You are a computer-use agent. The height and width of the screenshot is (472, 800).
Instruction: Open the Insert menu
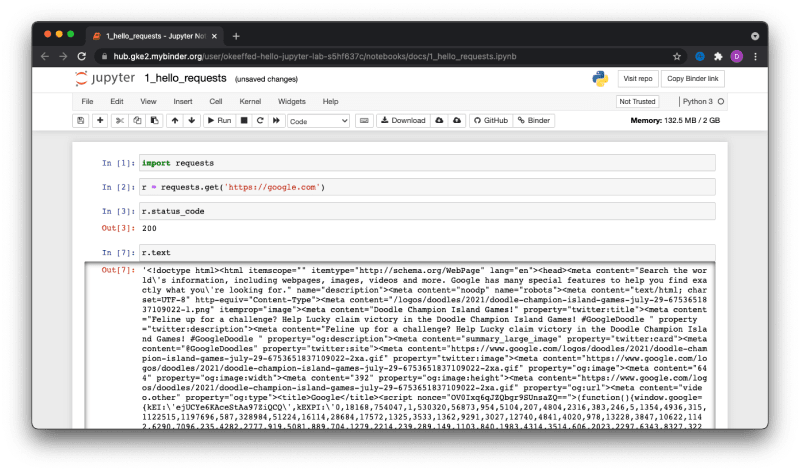(183, 102)
